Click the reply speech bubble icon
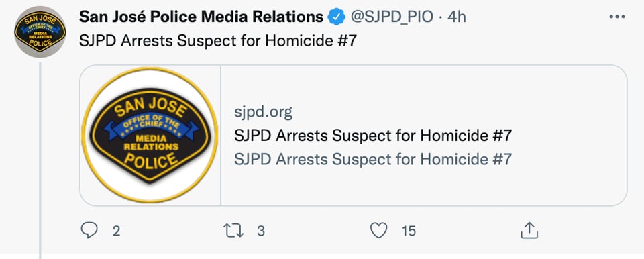The width and height of the screenshot is (644, 259). (89, 231)
